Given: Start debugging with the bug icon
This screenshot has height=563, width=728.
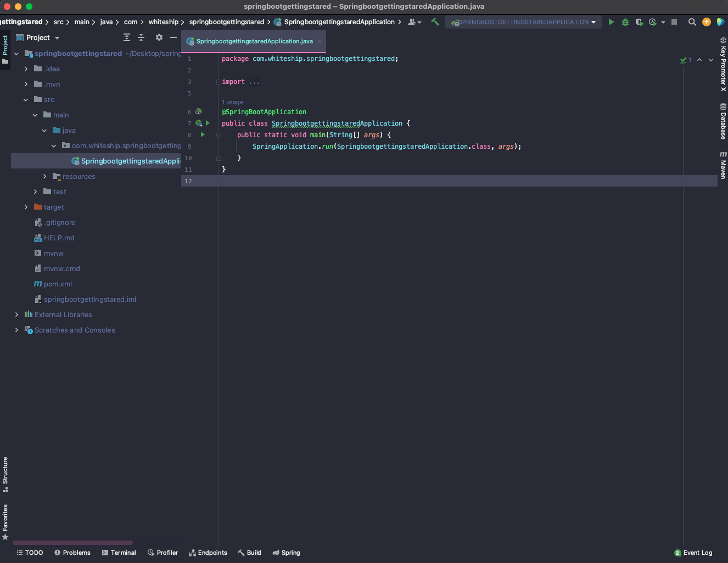Looking at the screenshot, I should 625,22.
